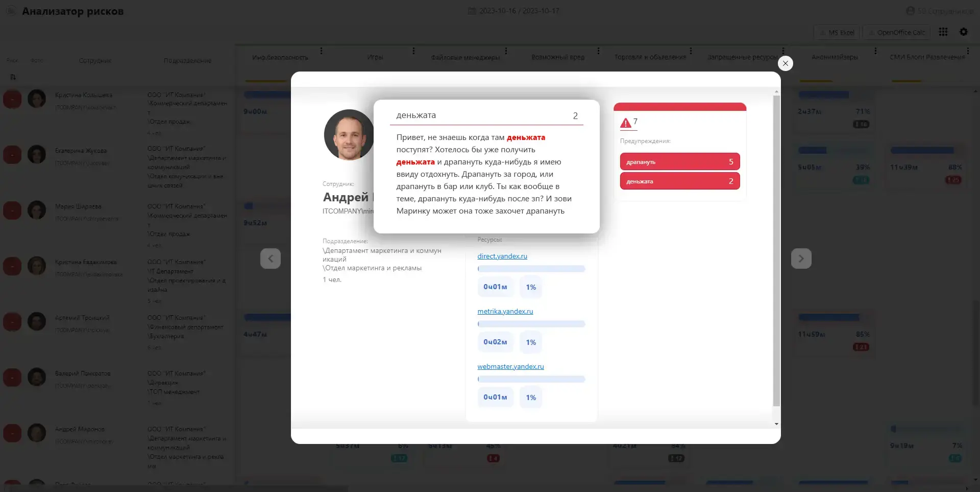980x492 pixels.
Task: Go to previous employee with left arrow
Action: pos(271,259)
